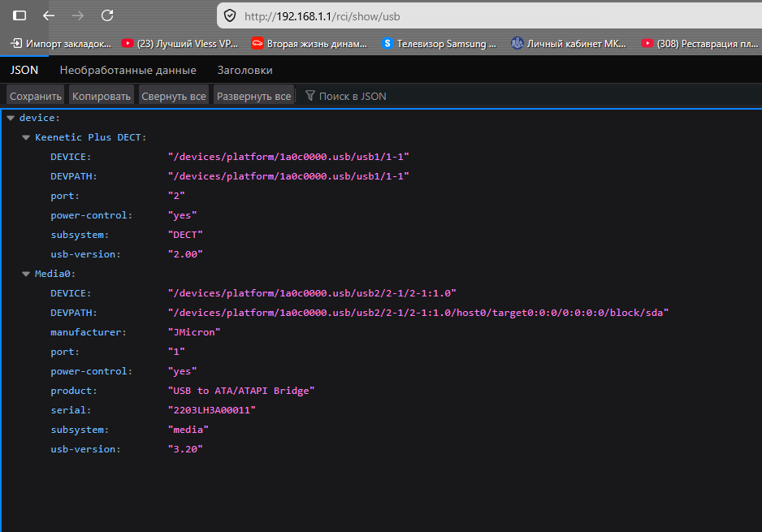
Task: Focus the Поиск в JSON filter field
Action: tap(352, 96)
